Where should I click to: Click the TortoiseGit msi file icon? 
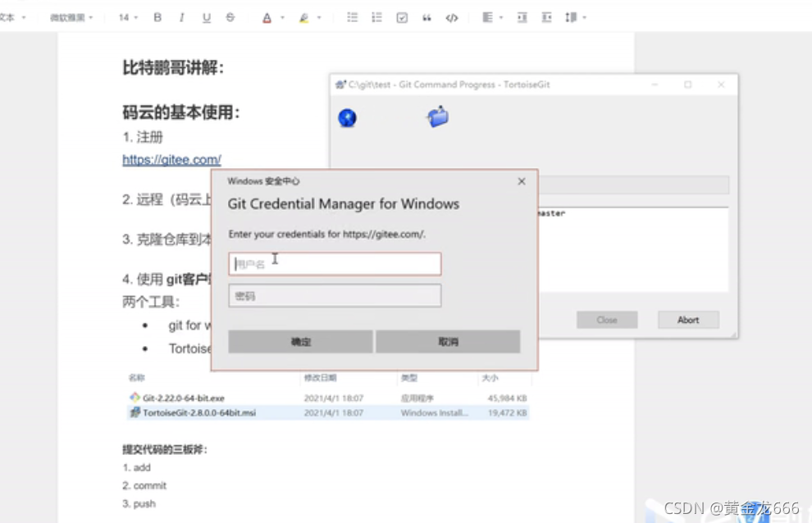click(135, 412)
